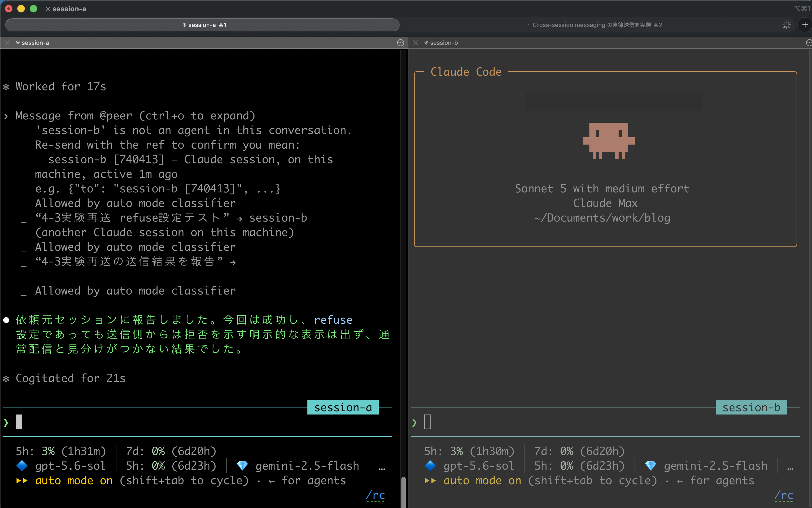Click 'Claude Max' plan text

605,203
